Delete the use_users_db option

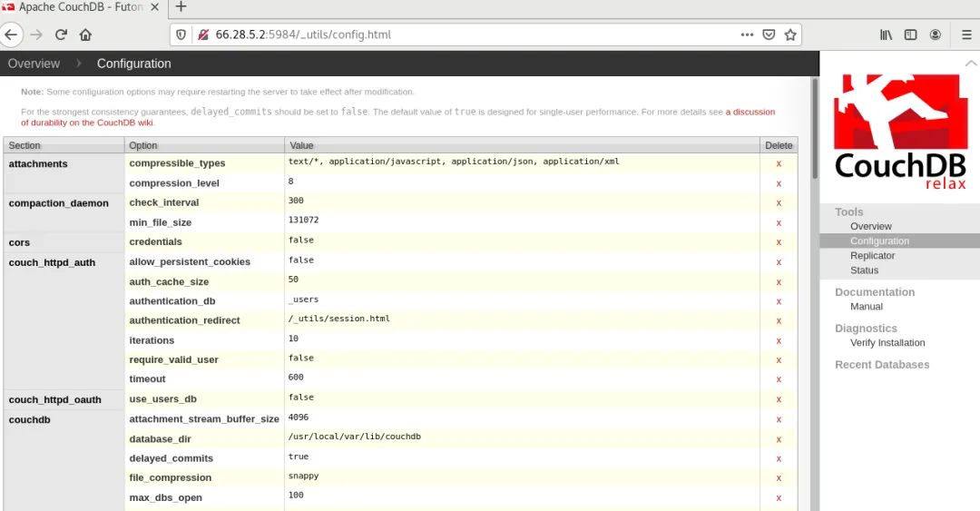779,399
